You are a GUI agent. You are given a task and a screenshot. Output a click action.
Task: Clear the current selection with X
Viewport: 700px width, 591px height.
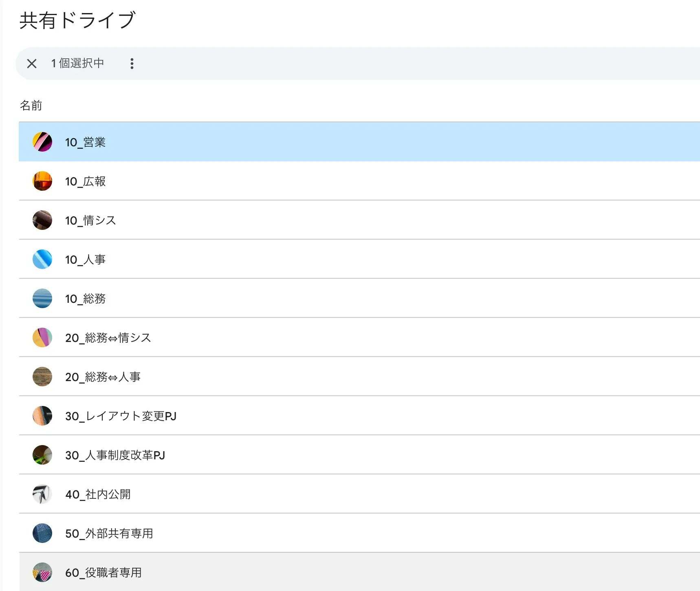32,64
